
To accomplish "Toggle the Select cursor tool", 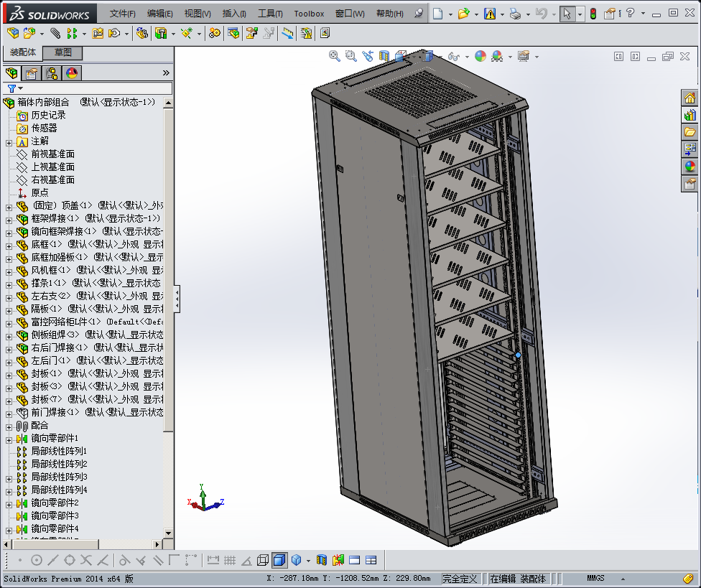I will [x=567, y=14].
